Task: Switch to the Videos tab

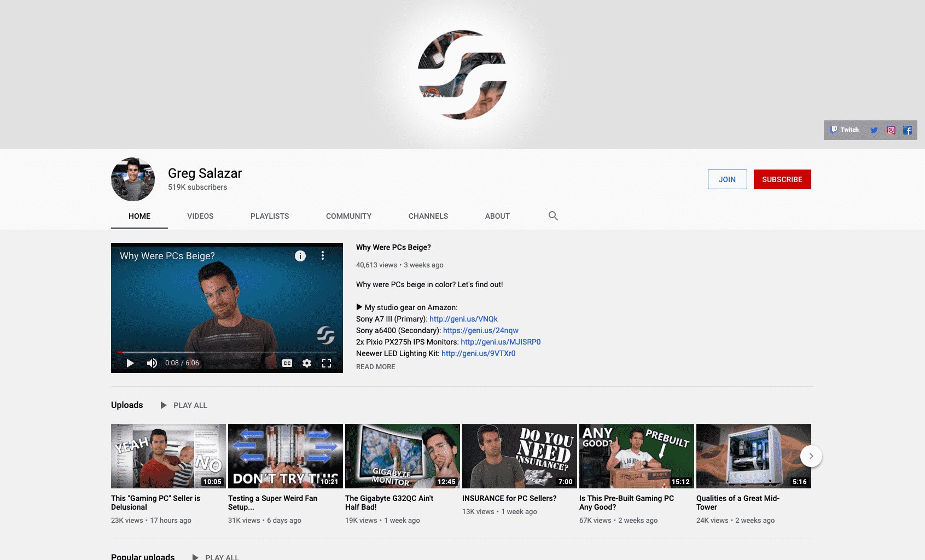Action: click(x=200, y=216)
